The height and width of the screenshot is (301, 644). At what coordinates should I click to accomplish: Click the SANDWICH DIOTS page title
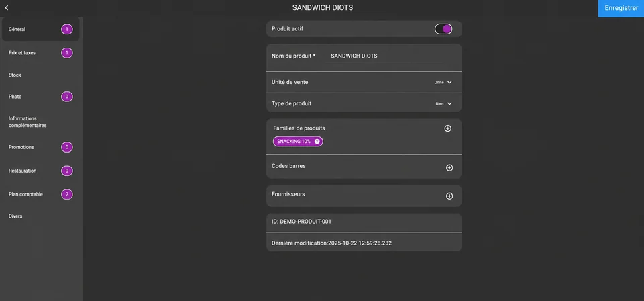pos(323,8)
